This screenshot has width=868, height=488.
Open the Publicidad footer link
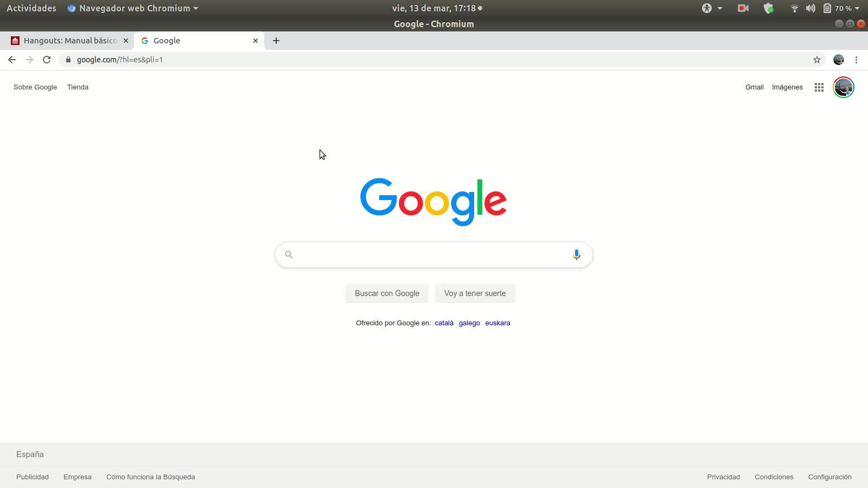click(x=33, y=477)
